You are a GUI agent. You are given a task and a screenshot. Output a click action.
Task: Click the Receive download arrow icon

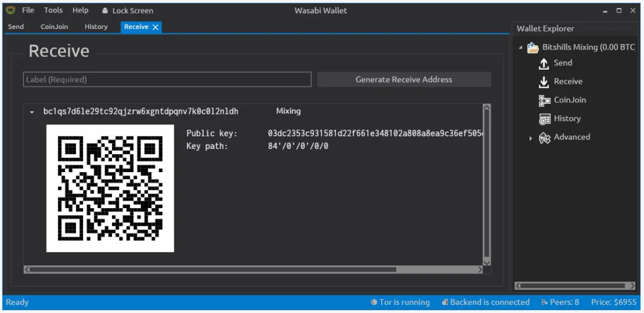click(544, 82)
